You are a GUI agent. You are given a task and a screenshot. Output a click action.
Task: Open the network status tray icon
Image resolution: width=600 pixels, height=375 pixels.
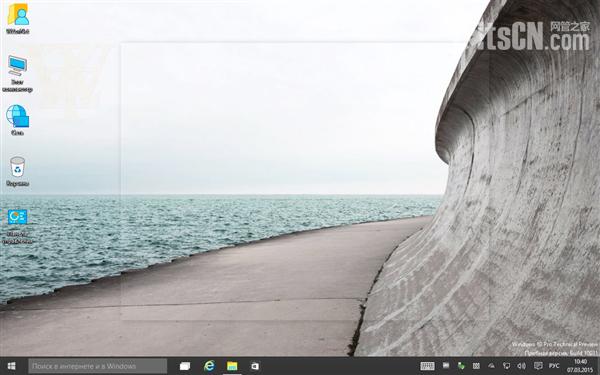click(506, 366)
